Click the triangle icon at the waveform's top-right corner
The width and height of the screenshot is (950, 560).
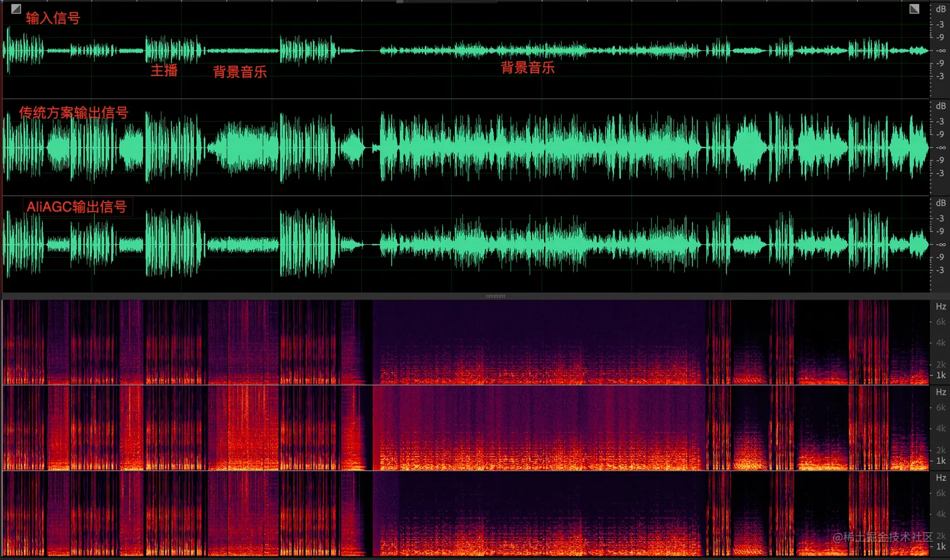[914, 9]
